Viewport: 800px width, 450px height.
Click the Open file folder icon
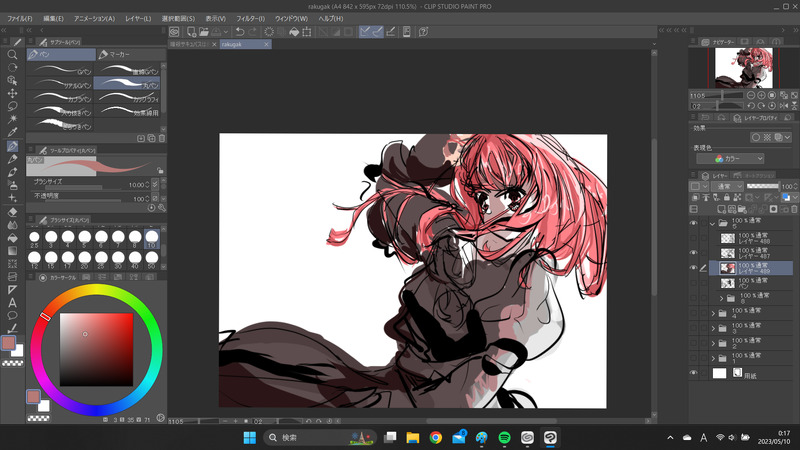tap(204, 32)
